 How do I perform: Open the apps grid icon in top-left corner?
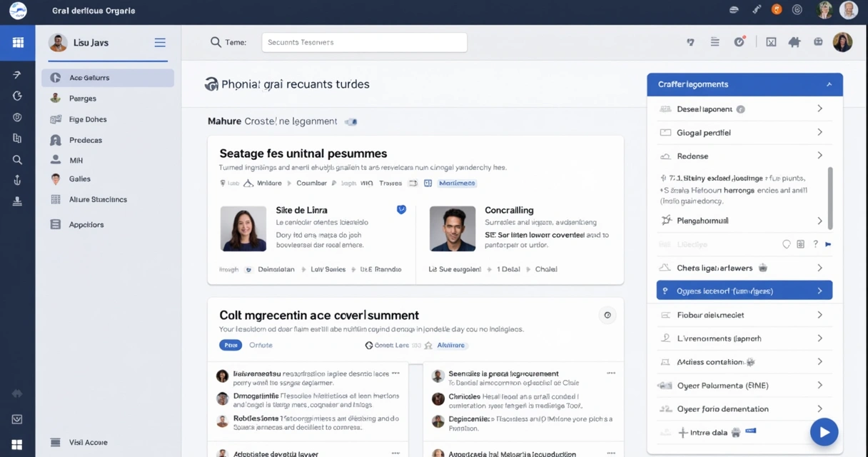[18, 43]
